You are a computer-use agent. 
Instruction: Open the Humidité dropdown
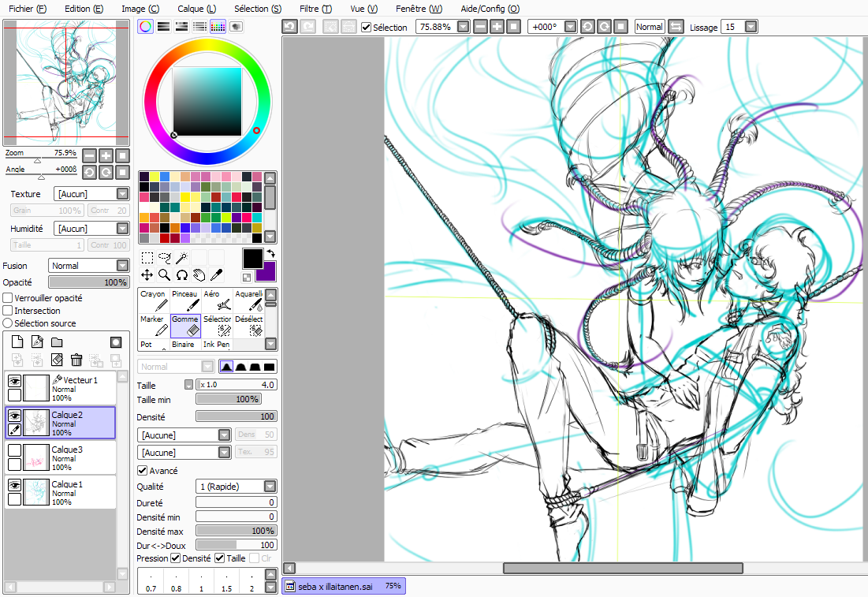[122, 228]
